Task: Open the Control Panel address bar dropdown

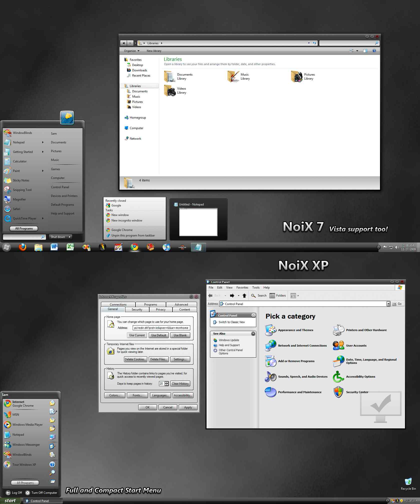Action: click(x=388, y=304)
